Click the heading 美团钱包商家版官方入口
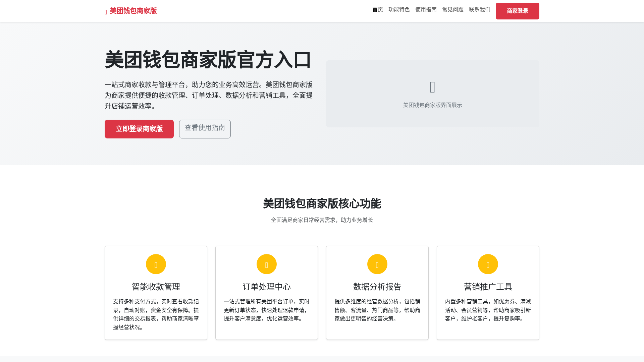 (x=208, y=60)
